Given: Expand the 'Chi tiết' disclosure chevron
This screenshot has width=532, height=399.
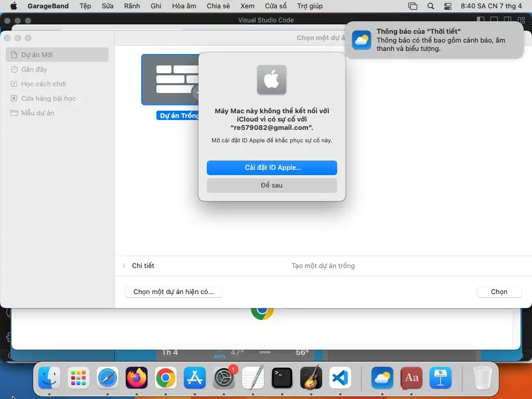Looking at the screenshot, I should (x=124, y=265).
